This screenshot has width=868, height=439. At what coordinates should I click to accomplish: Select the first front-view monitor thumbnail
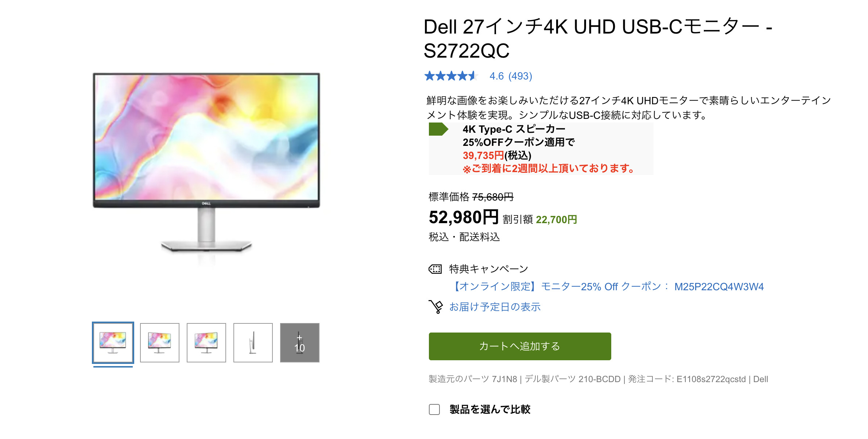(x=113, y=343)
